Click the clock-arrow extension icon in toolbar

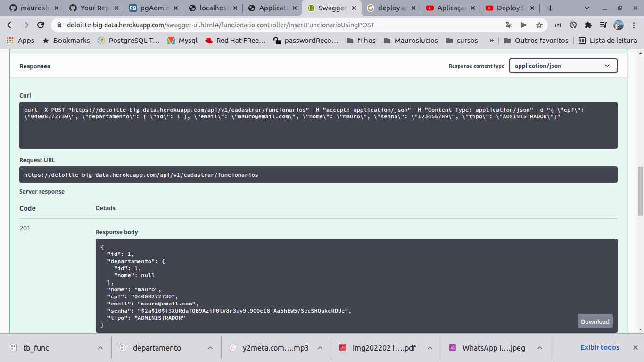[573, 25]
